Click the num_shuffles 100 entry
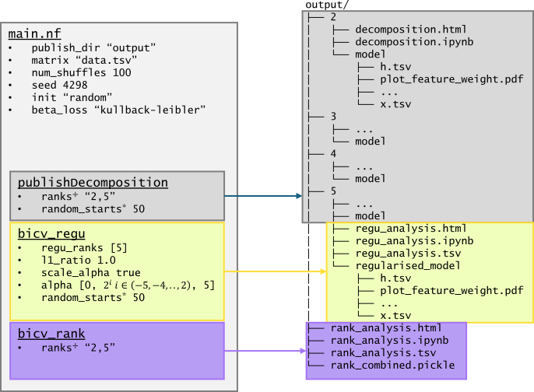Screen dimensions: 534x392 coord(82,73)
